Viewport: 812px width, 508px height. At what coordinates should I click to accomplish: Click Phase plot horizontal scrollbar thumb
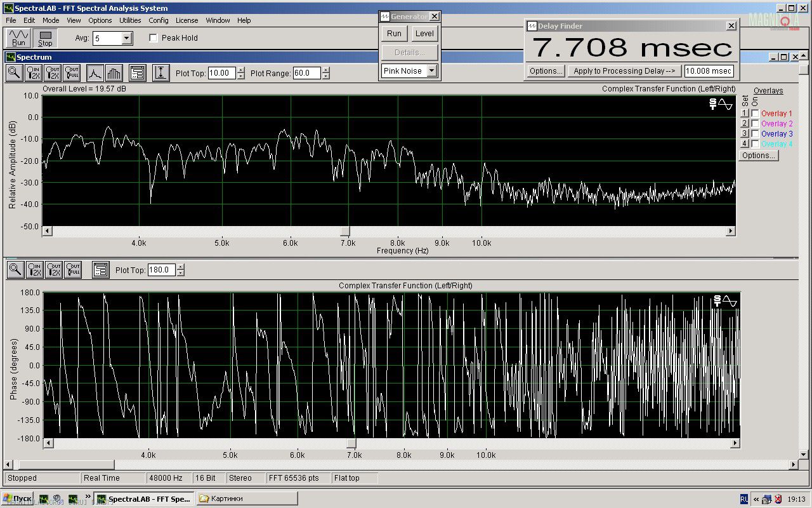351,443
